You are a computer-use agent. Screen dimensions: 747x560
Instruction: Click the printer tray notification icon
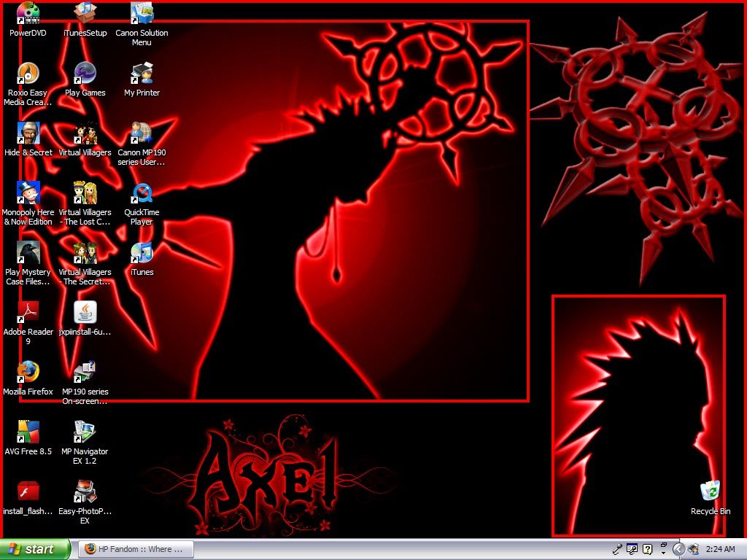693,550
